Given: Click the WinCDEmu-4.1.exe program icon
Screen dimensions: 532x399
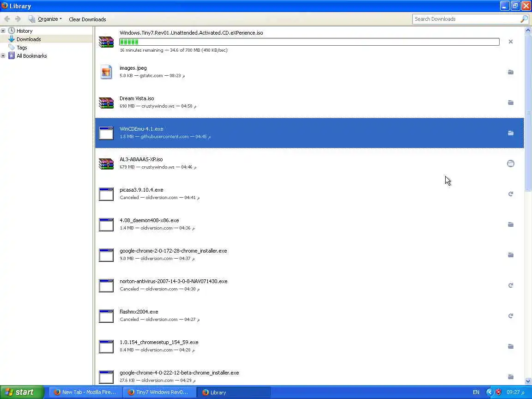Looking at the screenshot, I should coord(106,133).
